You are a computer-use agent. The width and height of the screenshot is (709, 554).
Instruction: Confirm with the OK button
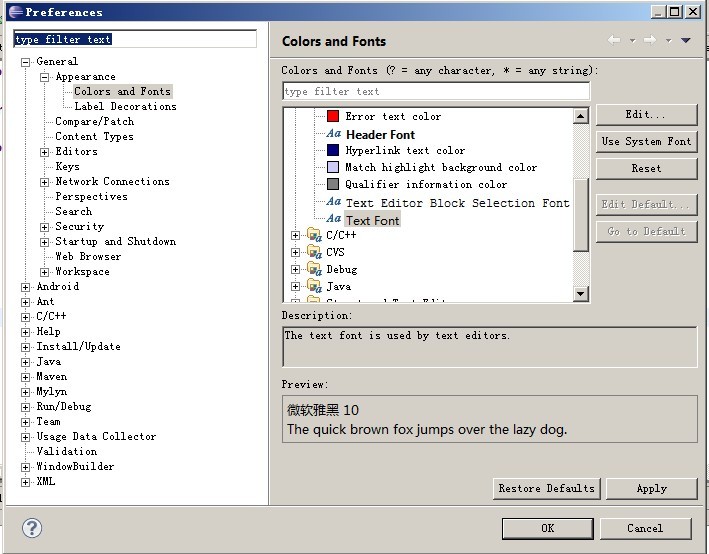click(548, 528)
